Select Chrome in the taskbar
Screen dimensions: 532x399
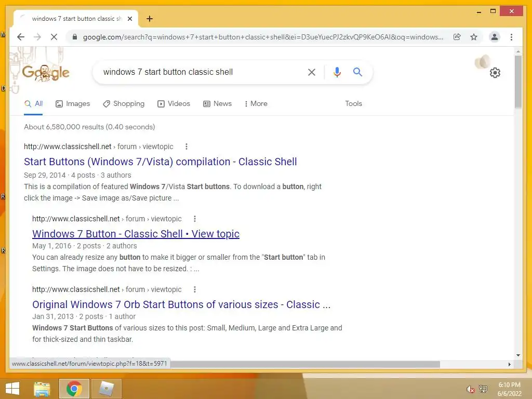click(74, 389)
